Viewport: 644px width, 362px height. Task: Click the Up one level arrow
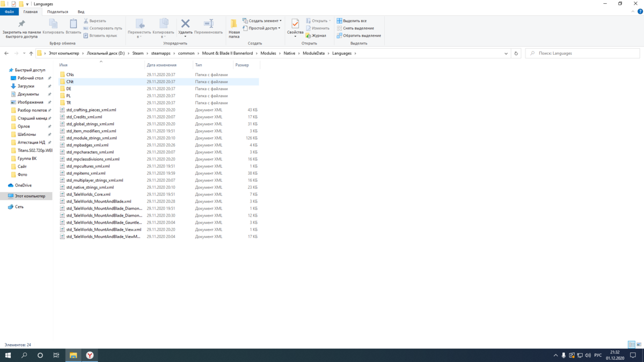(x=32, y=53)
